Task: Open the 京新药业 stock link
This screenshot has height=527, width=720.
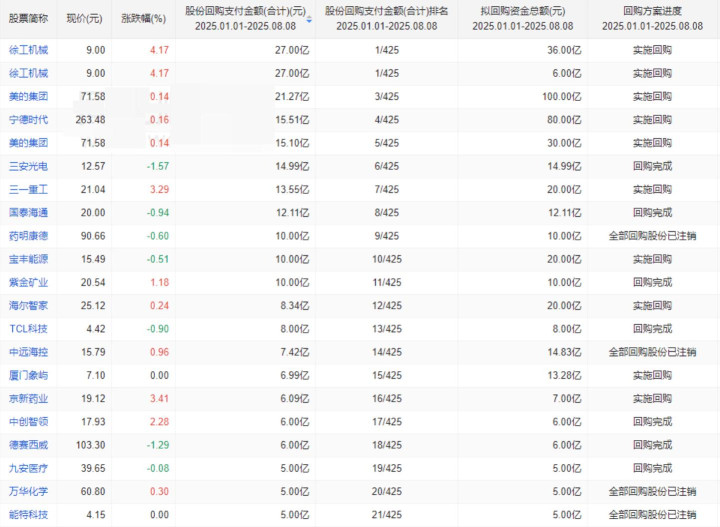Action: coord(28,398)
